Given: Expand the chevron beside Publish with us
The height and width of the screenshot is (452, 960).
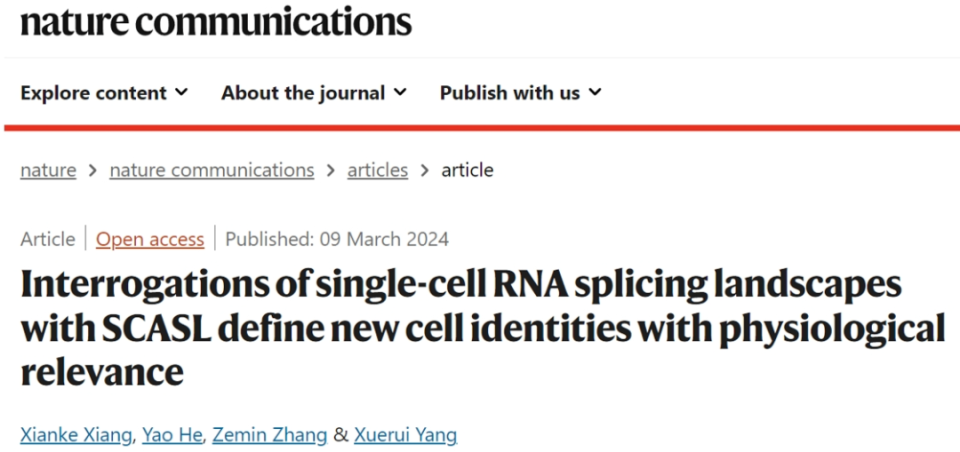Looking at the screenshot, I should click(x=595, y=93).
